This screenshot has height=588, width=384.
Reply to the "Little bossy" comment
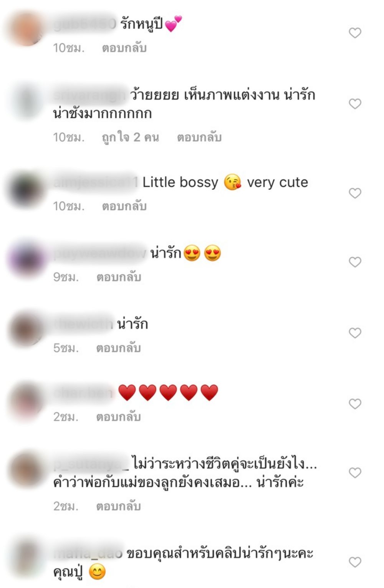click(x=124, y=206)
